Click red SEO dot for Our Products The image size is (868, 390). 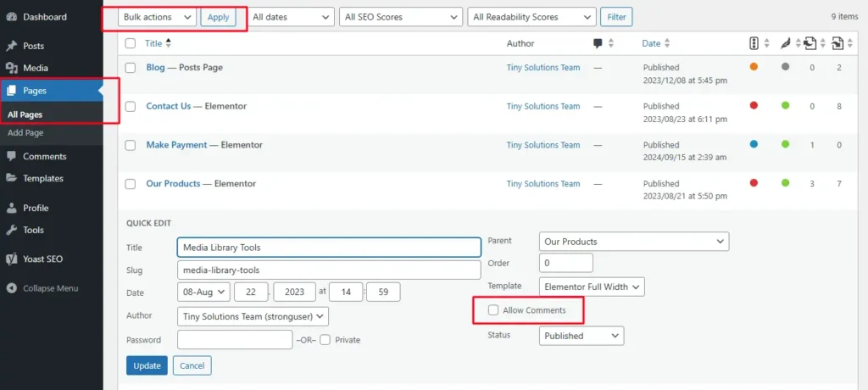point(754,183)
